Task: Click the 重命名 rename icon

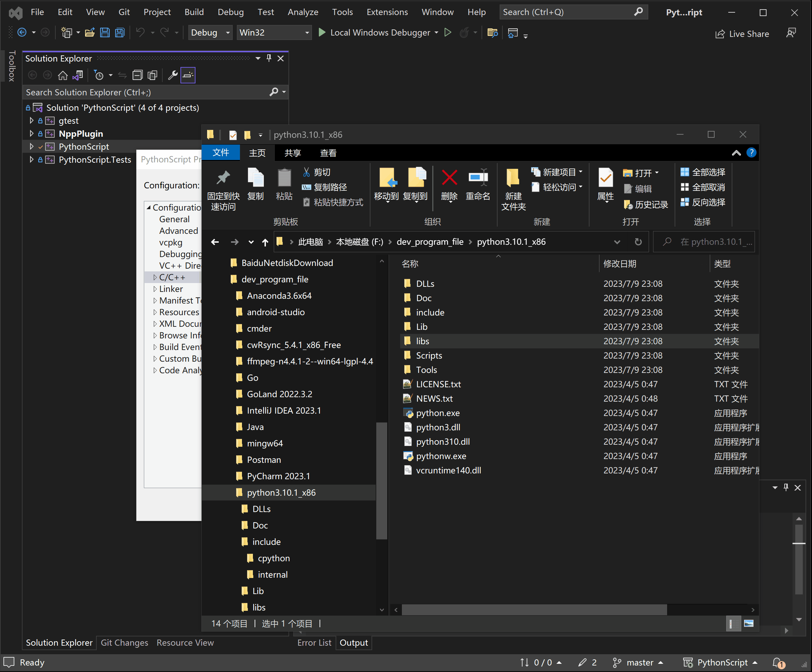Action: 478,178
